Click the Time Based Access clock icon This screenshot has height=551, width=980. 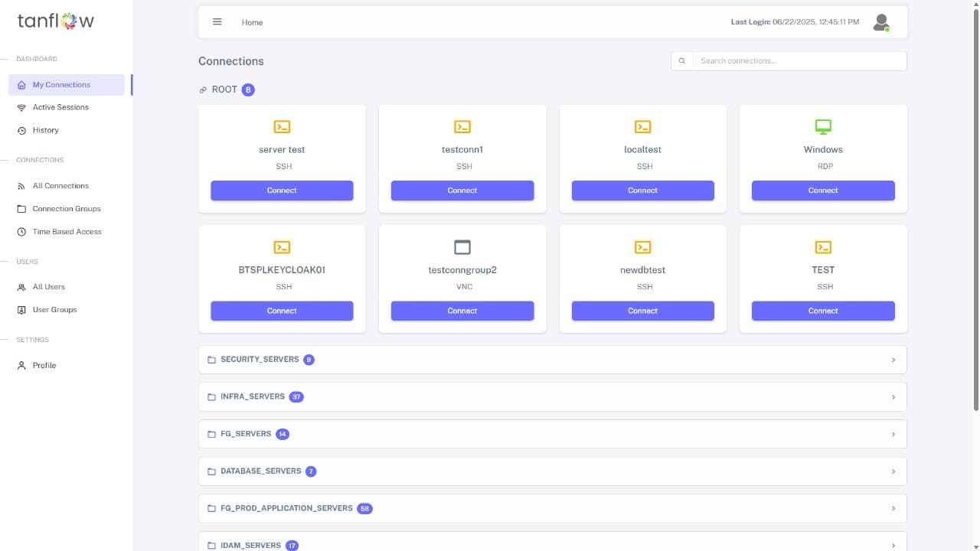[x=21, y=232]
